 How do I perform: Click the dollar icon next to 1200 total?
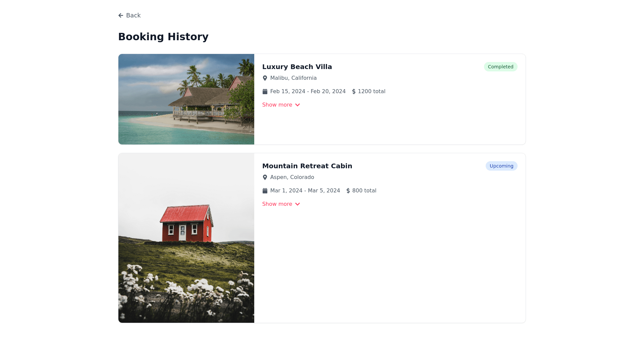point(354,92)
